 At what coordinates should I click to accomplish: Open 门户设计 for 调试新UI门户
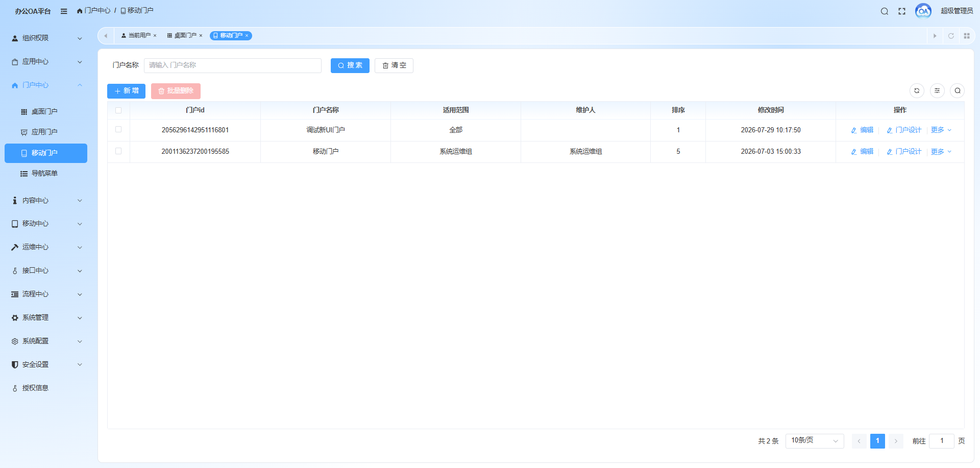[x=904, y=130]
